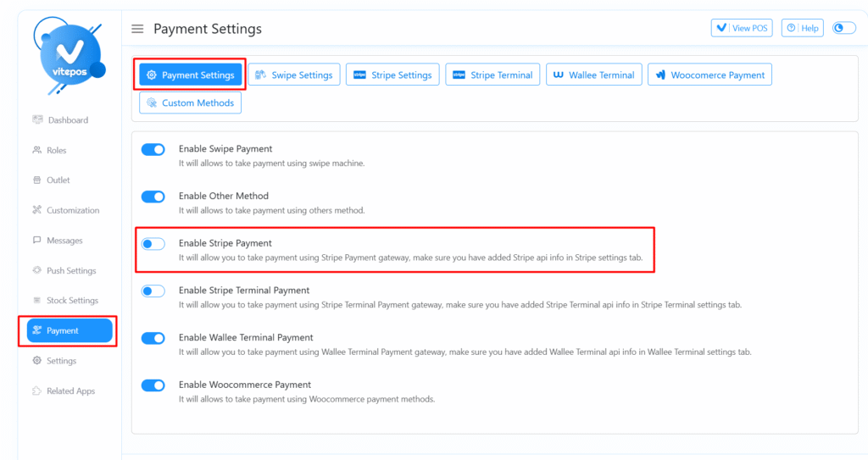Click the Push Settings icon
Screen dimensions: 868x460
pyautogui.click(x=37, y=270)
